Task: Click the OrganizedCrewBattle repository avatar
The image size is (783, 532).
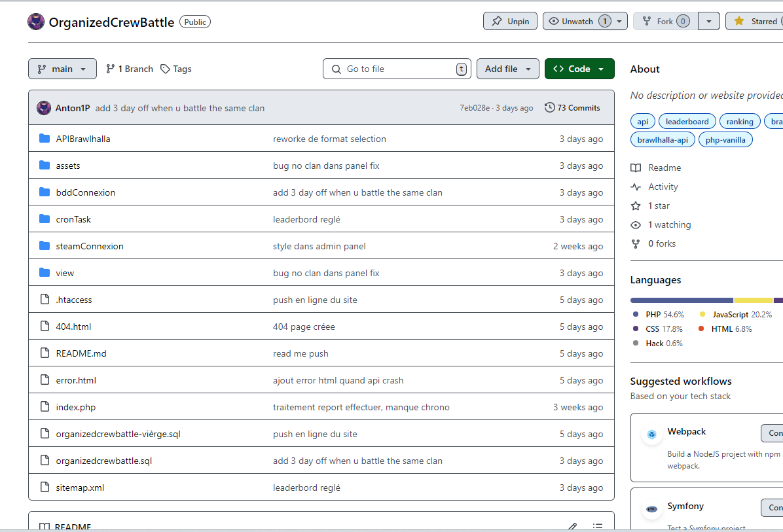Action: (36, 22)
